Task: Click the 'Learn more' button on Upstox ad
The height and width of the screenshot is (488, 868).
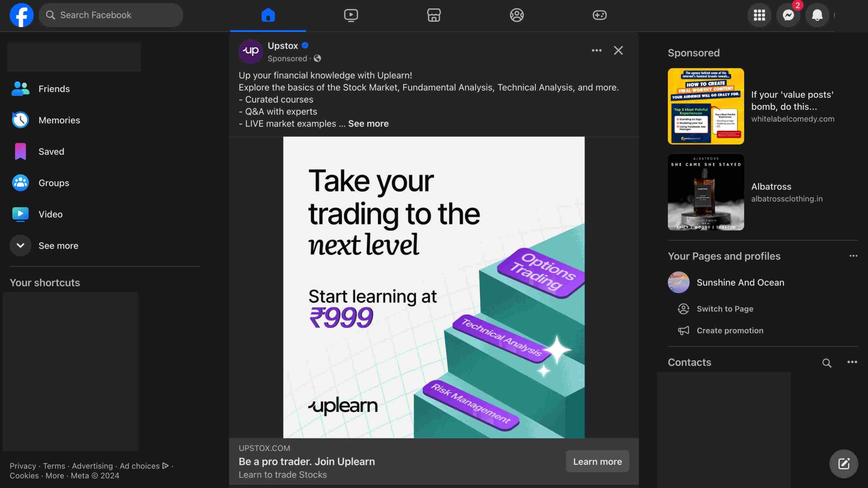Action: (x=597, y=461)
